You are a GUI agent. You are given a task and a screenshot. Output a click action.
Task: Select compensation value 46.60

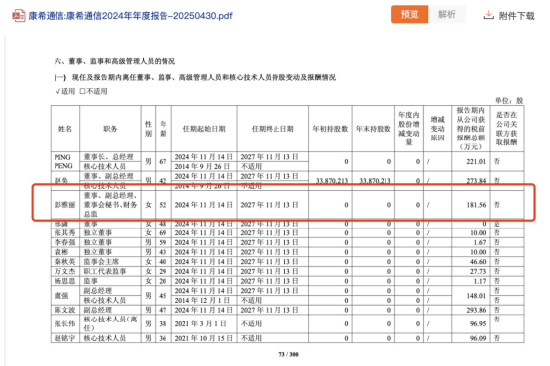pyautogui.click(x=478, y=261)
